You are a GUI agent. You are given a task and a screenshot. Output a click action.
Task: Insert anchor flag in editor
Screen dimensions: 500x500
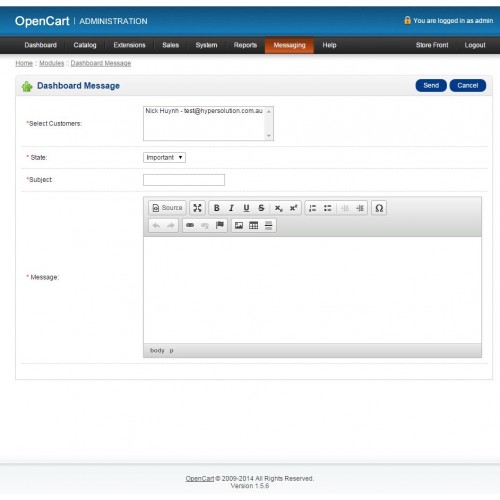[x=220, y=225]
